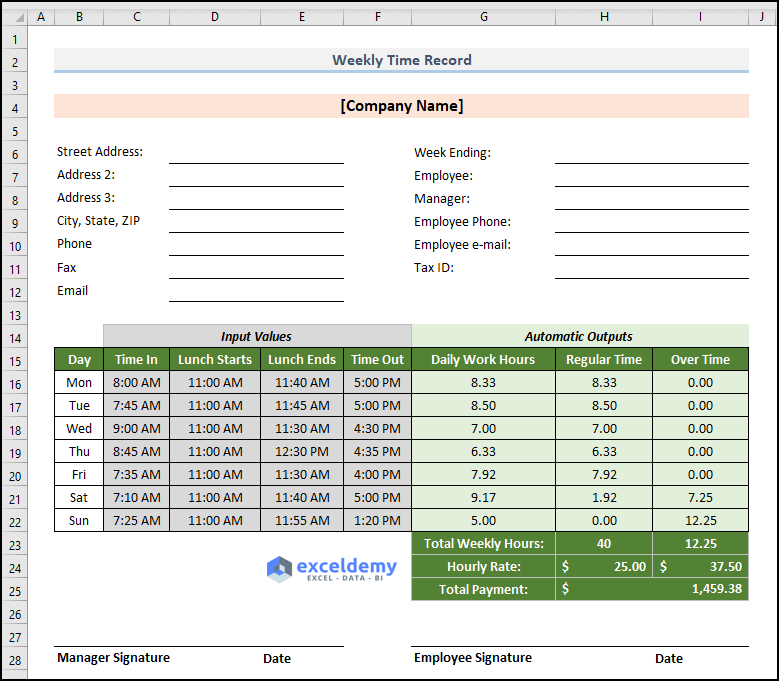The height and width of the screenshot is (681, 779).
Task: Select the total regular hours 40 cell
Action: (x=604, y=543)
